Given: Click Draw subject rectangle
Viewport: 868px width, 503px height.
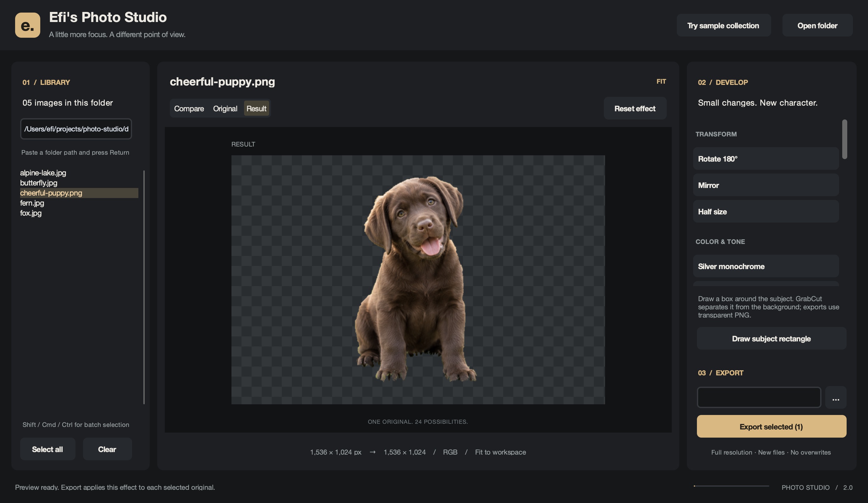Looking at the screenshot, I should 771,339.
